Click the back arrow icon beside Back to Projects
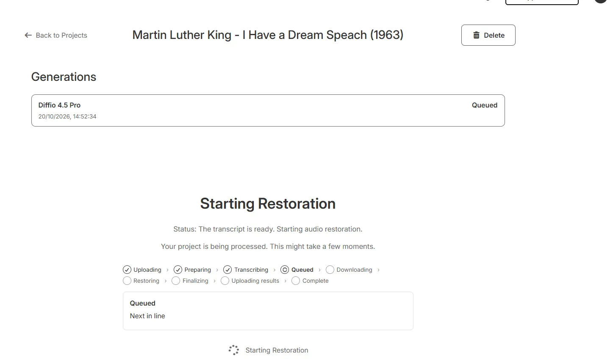Screen dimensions: 613x364 pos(28,35)
